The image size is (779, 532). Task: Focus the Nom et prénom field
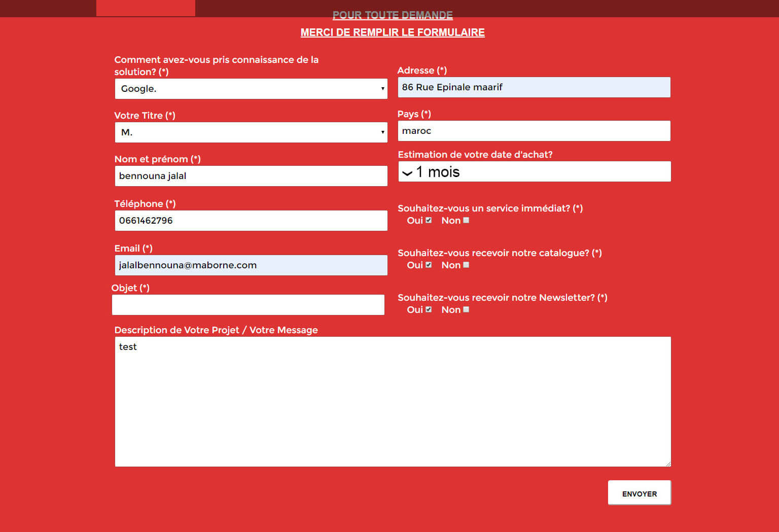click(251, 176)
